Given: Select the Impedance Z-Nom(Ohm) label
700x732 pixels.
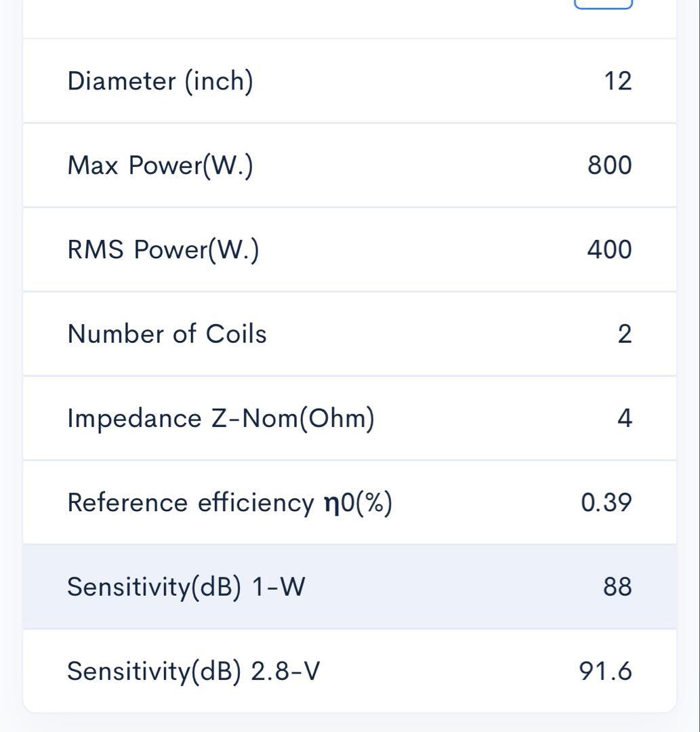Looking at the screenshot, I should [221, 418].
